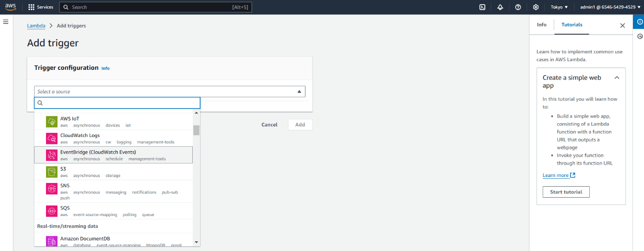The width and height of the screenshot is (644, 251).
Task: Open the Learn more link
Action: point(556,175)
